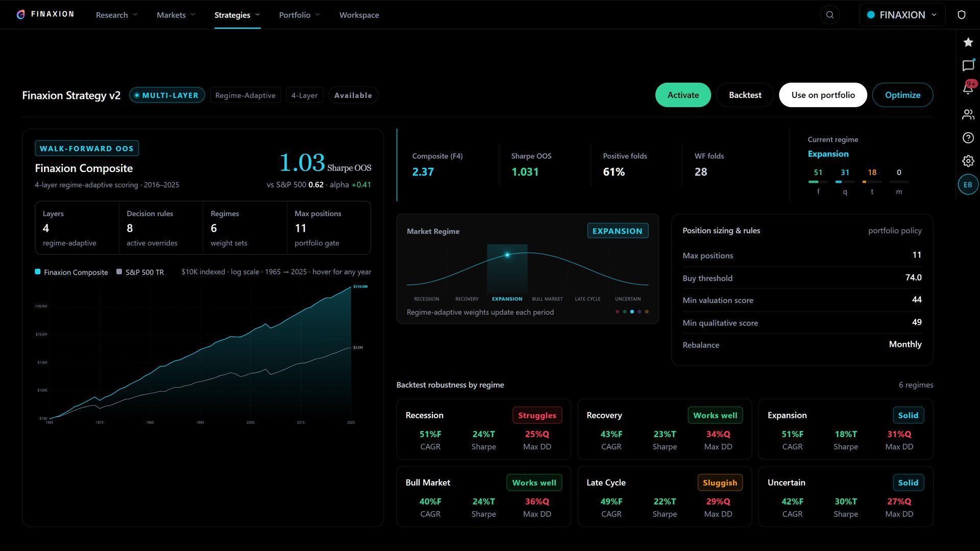Open settings gear in right sidebar

968,161
